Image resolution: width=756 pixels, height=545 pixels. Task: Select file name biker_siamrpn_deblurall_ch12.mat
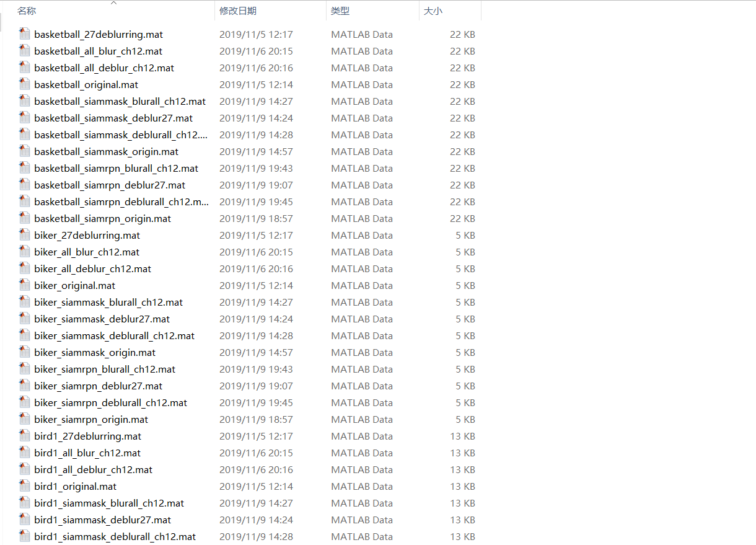click(111, 402)
